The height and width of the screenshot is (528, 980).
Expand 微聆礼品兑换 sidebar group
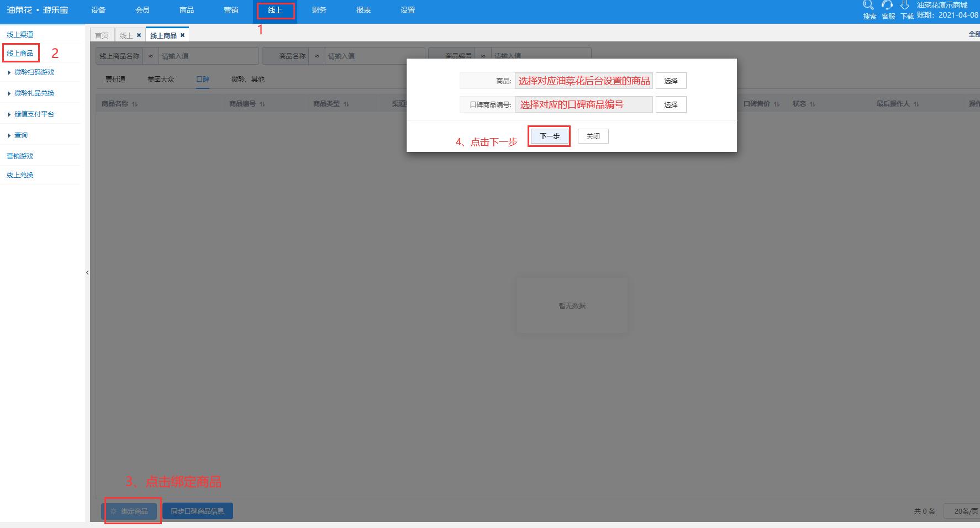coord(34,93)
